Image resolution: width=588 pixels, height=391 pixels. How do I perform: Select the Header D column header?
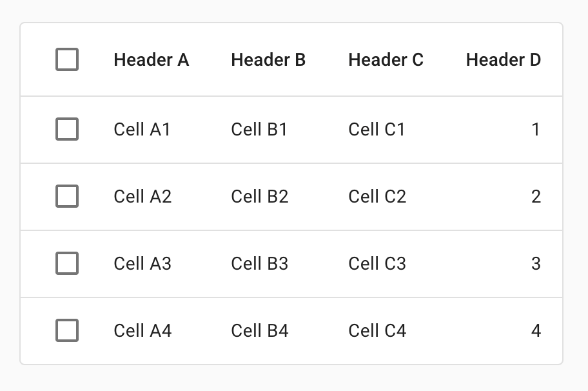pos(503,60)
